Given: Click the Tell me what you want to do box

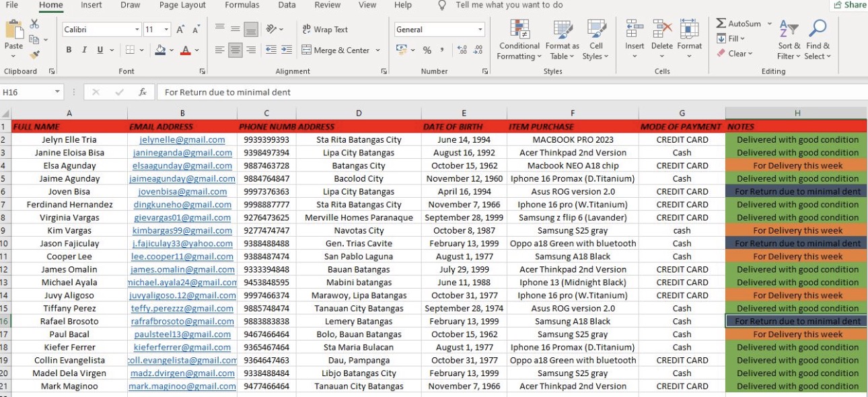Looking at the screenshot, I should (509, 5).
